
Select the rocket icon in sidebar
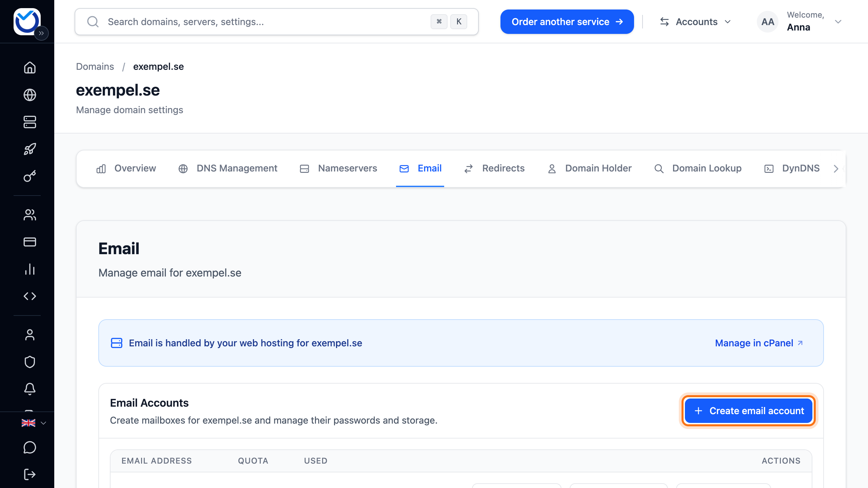tap(30, 149)
